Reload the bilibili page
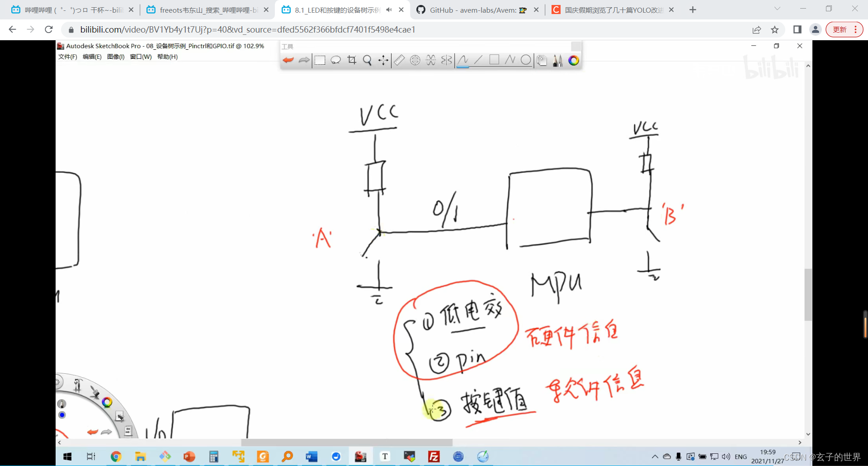 tap(49, 29)
